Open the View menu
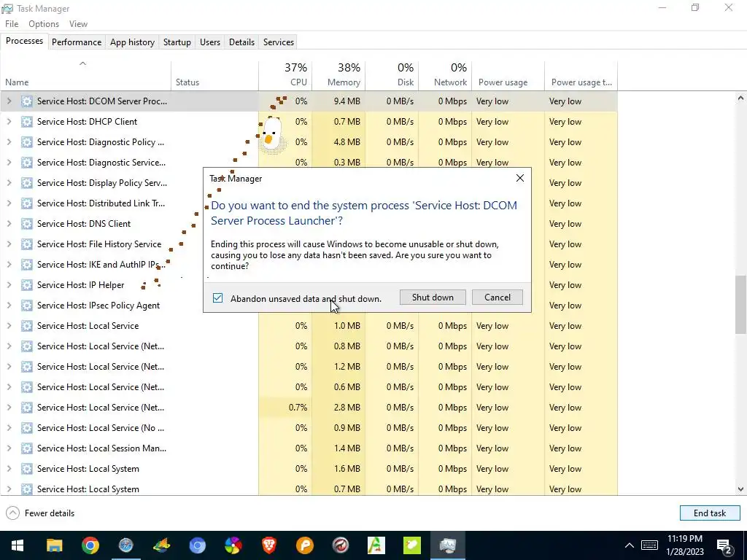 pyautogui.click(x=78, y=24)
